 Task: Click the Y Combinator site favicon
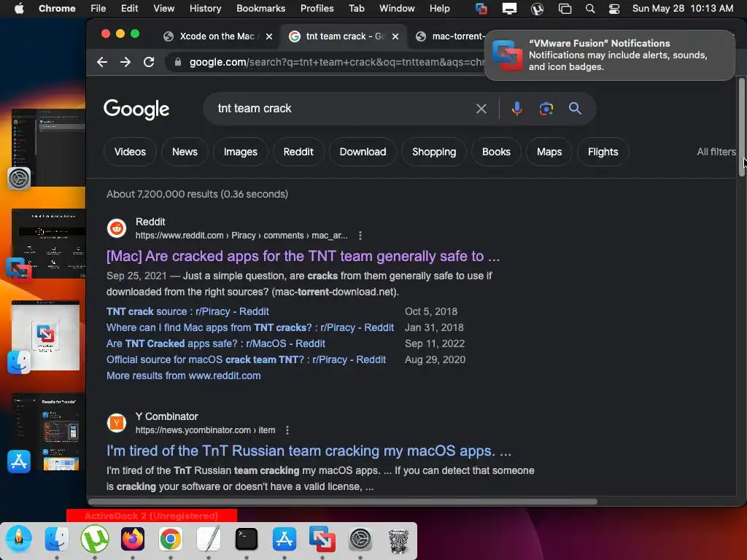117,423
